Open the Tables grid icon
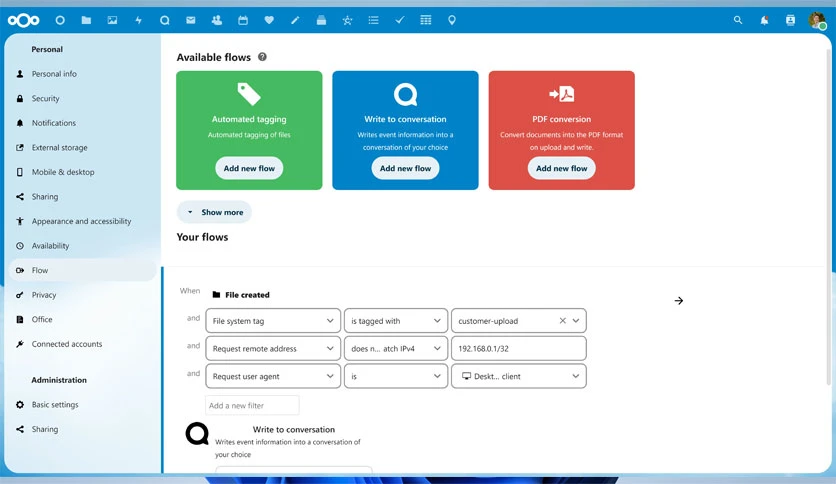 point(425,20)
